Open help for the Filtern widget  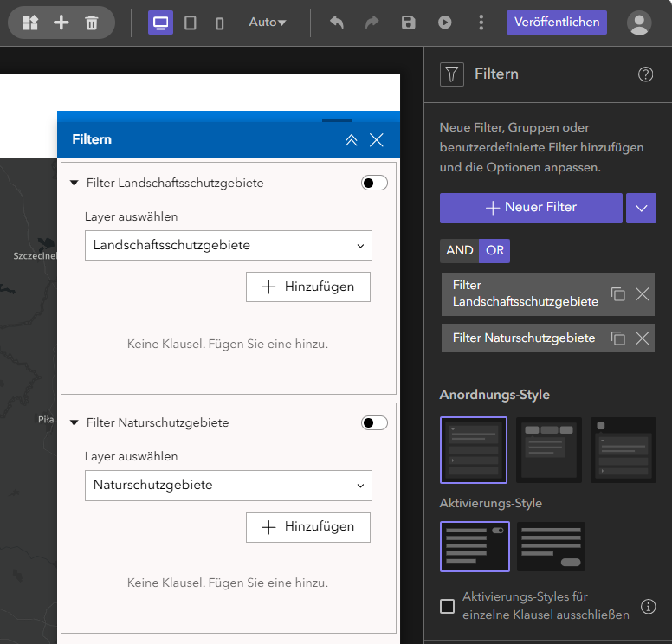click(645, 74)
